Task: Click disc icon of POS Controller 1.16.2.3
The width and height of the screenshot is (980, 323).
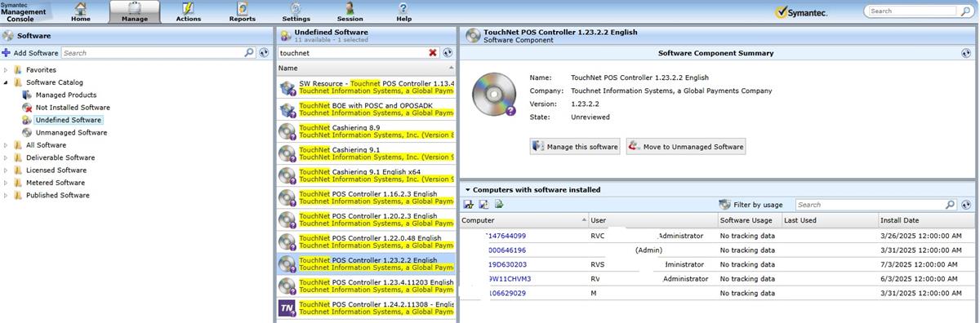Action: click(287, 197)
